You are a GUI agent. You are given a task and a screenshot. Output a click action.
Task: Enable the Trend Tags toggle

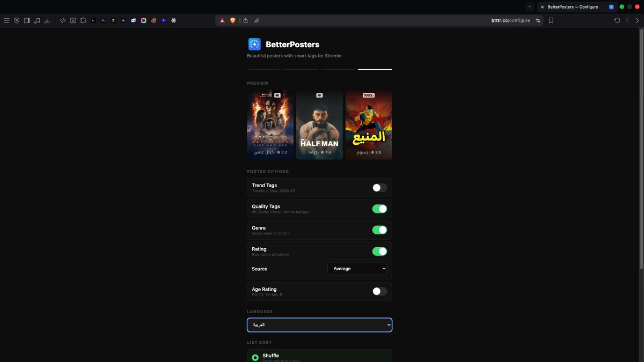coord(379,188)
